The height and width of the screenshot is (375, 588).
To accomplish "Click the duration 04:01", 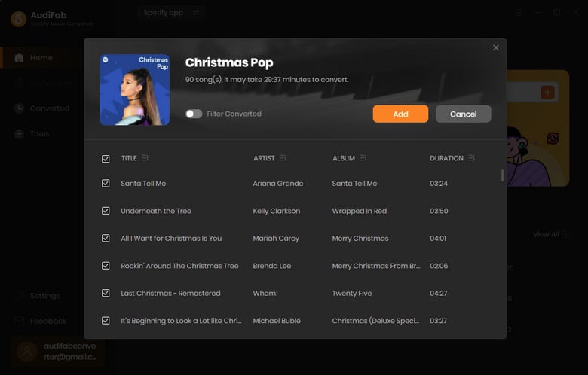I will [438, 238].
